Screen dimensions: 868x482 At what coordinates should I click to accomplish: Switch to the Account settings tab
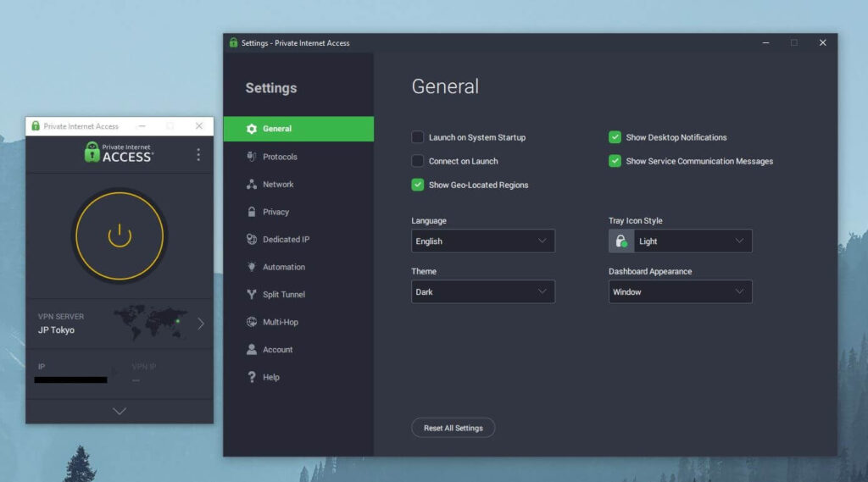(x=277, y=349)
